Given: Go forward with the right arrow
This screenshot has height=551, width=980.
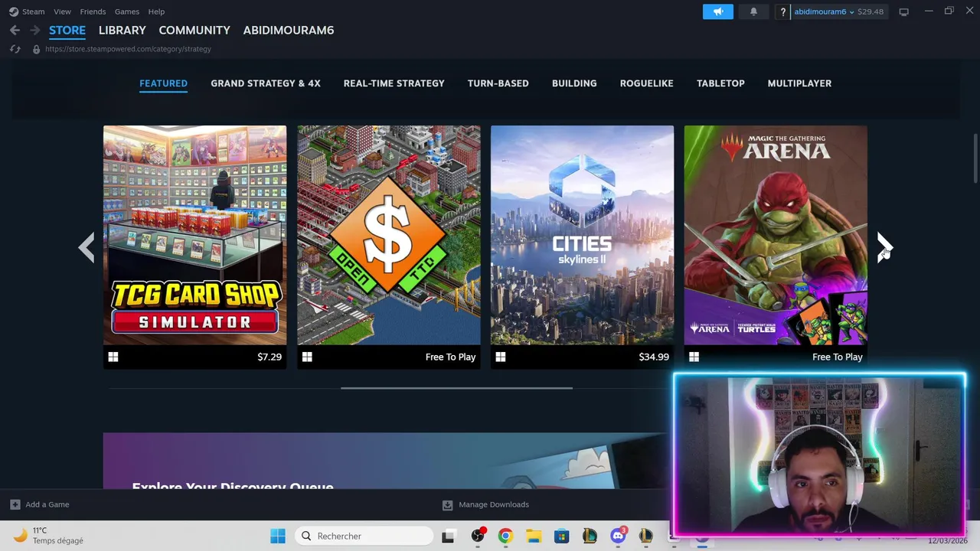Looking at the screenshot, I should (34, 30).
